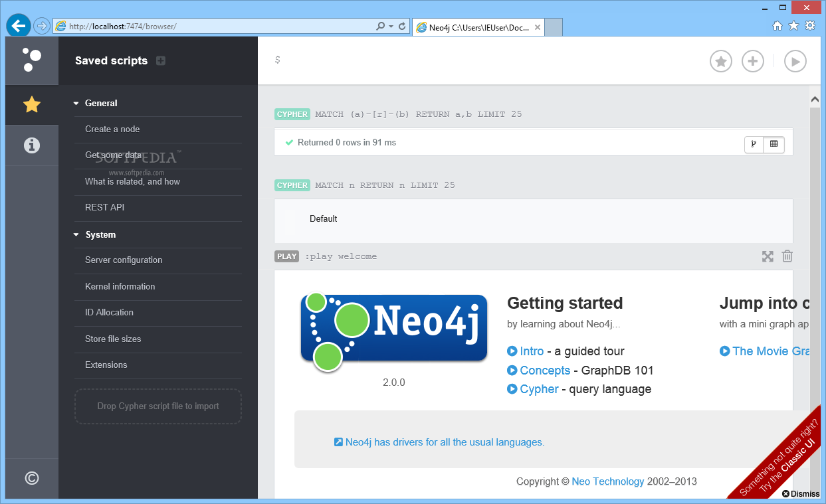Viewport: 826px width, 504px height.
Task: Dismiss the Classic UI banner
Action: point(801,493)
